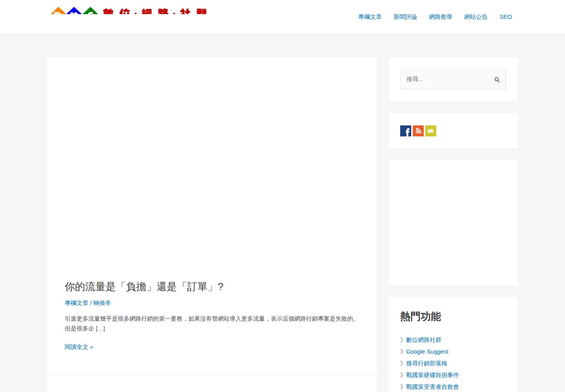Open the site logo homepage link

pyautogui.click(x=128, y=11)
